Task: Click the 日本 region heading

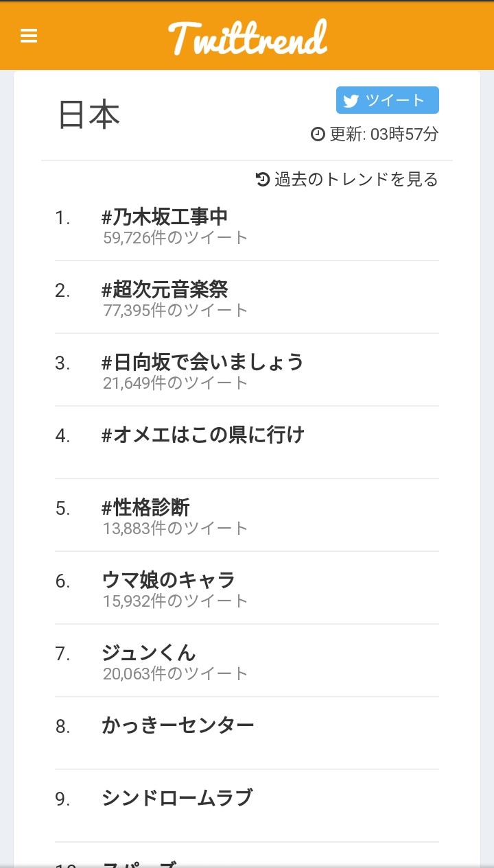Action: click(x=89, y=115)
